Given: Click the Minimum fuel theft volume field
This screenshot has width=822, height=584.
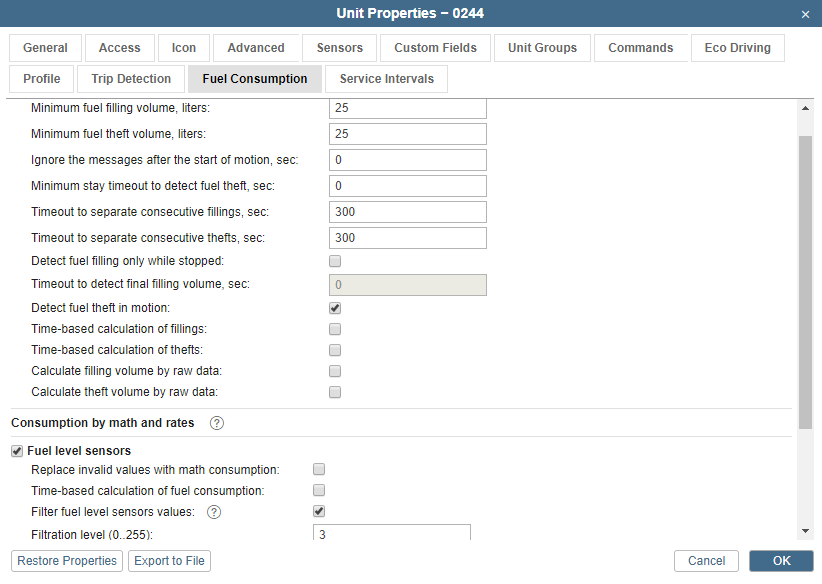Looking at the screenshot, I should coord(407,134).
